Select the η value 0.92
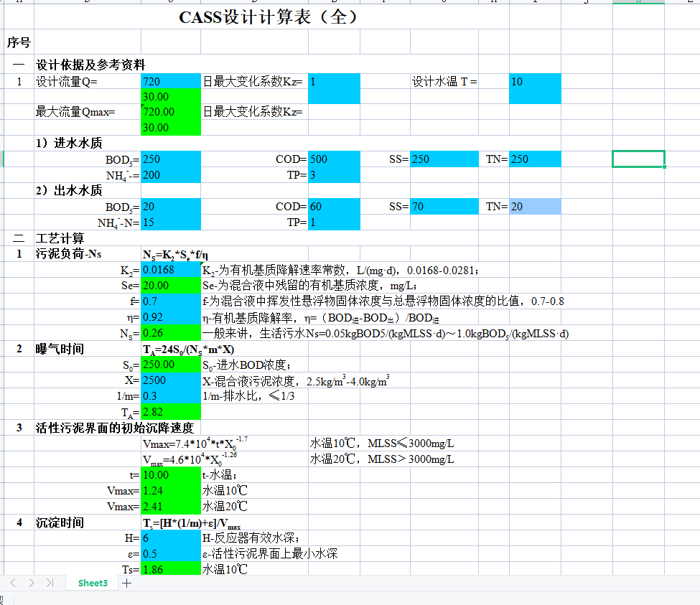Image resolution: width=700 pixels, height=605 pixels. (171, 317)
